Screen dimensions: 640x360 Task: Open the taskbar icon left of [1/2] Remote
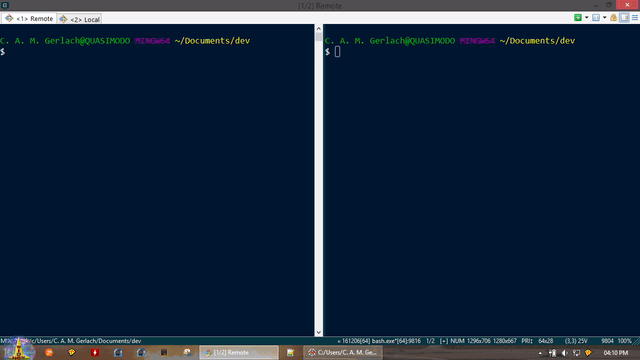(187, 352)
